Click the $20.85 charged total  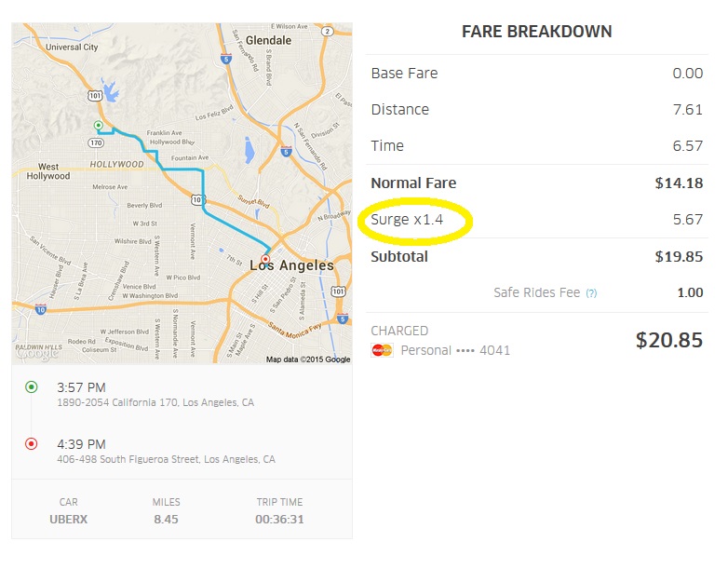coord(668,341)
